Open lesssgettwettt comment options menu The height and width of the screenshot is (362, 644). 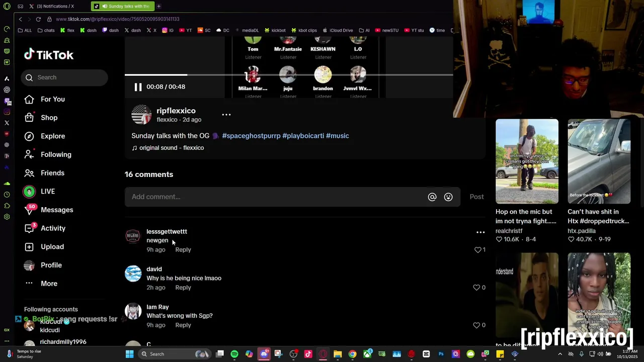[x=480, y=232]
